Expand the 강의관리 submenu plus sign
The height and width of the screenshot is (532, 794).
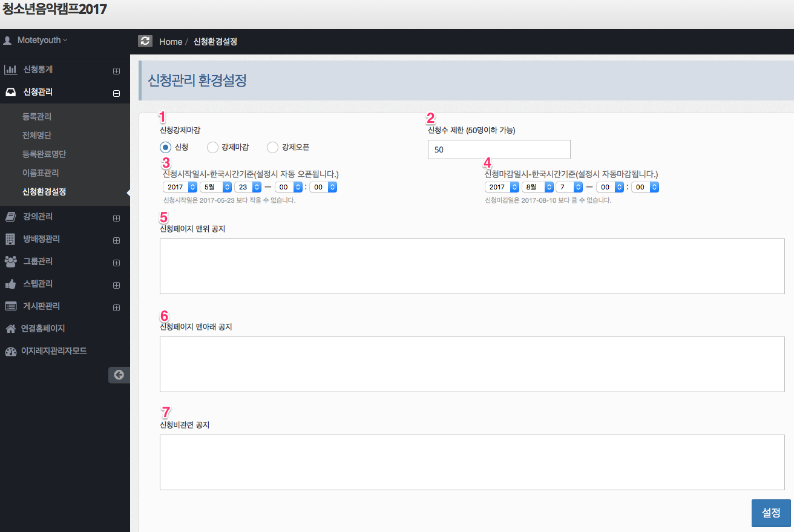tap(117, 218)
